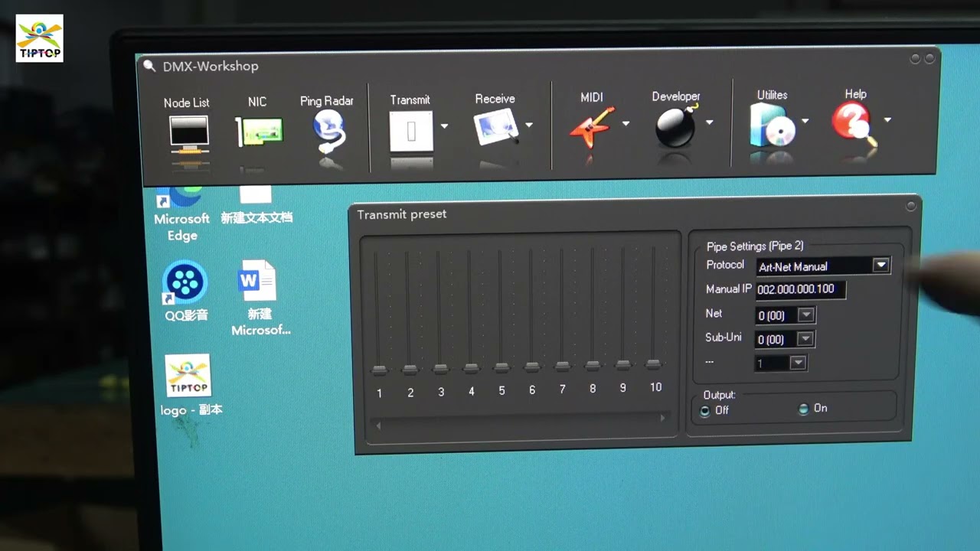Image resolution: width=980 pixels, height=551 pixels.
Task: Click channel 7 fader handle
Action: point(563,366)
